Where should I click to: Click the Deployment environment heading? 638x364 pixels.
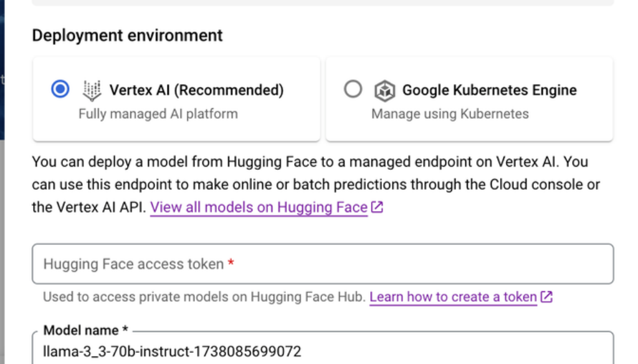pyautogui.click(x=127, y=35)
